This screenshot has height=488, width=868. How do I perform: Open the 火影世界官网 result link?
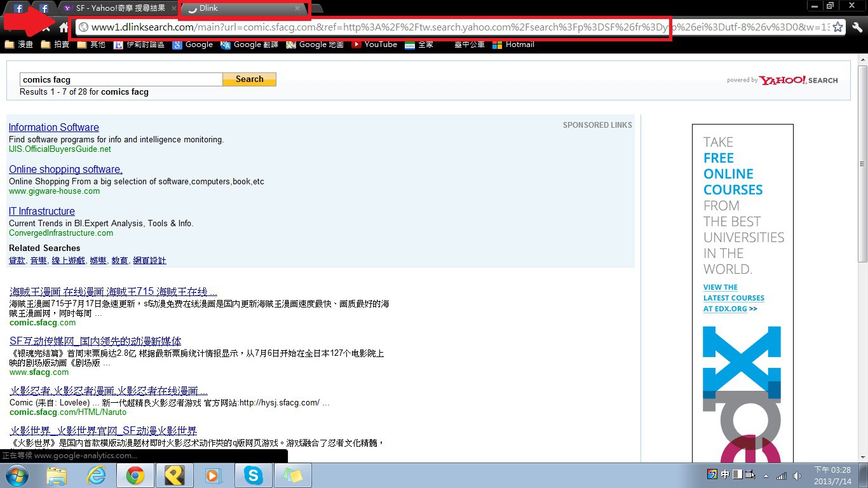pyautogui.click(x=104, y=430)
